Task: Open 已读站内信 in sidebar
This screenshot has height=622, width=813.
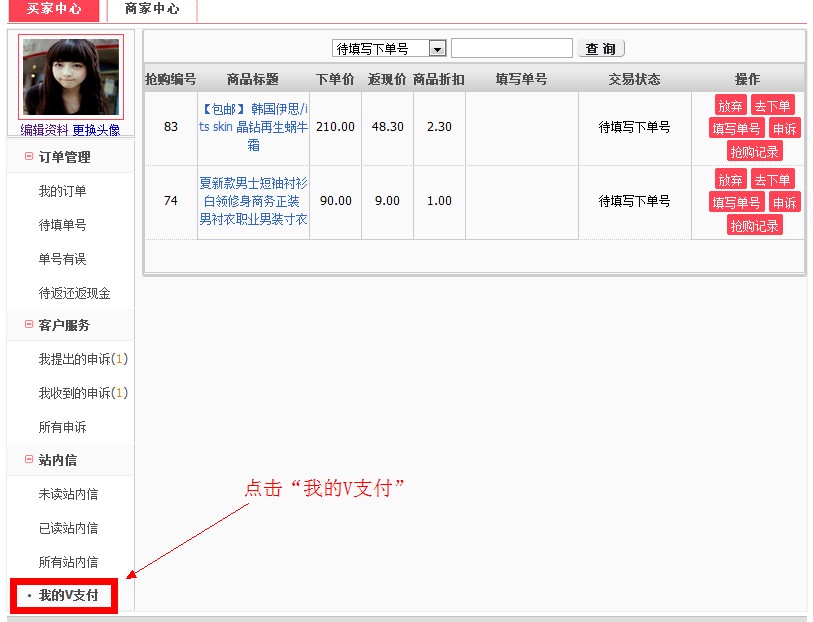Action: pyautogui.click(x=68, y=528)
